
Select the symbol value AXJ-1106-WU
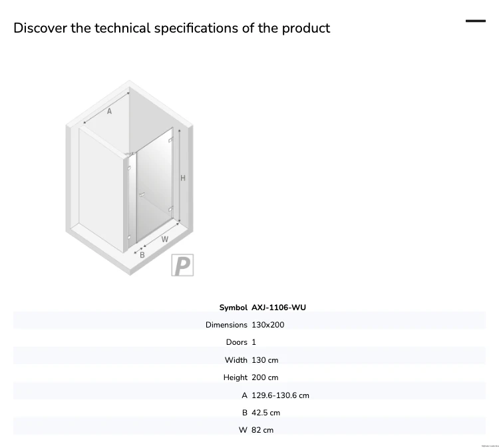click(x=279, y=308)
